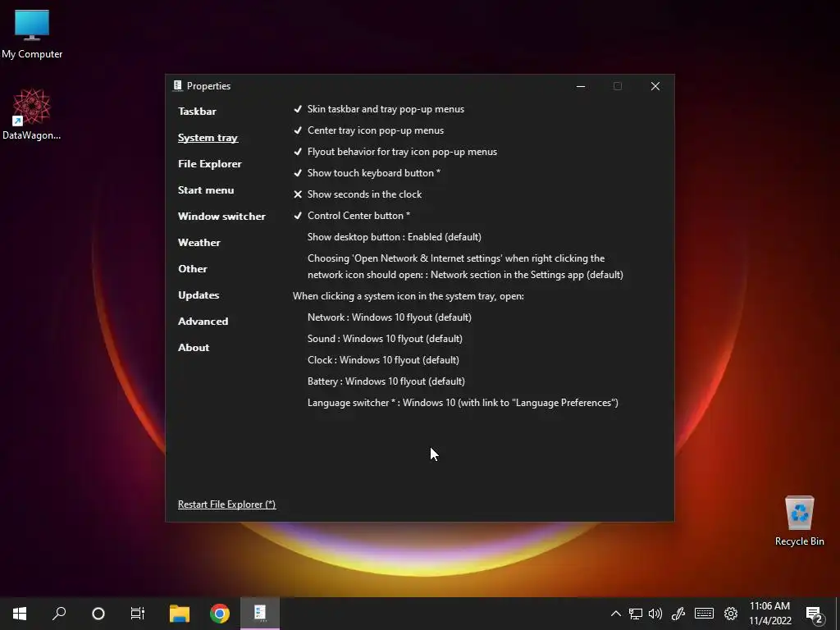Open the About section
The height and width of the screenshot is (630, 840).
point(194,348)
